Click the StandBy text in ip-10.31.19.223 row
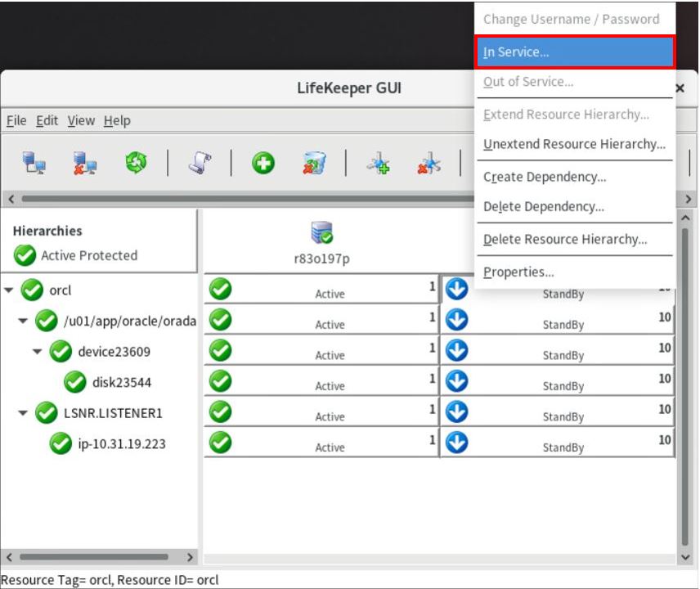 (563, 447)
